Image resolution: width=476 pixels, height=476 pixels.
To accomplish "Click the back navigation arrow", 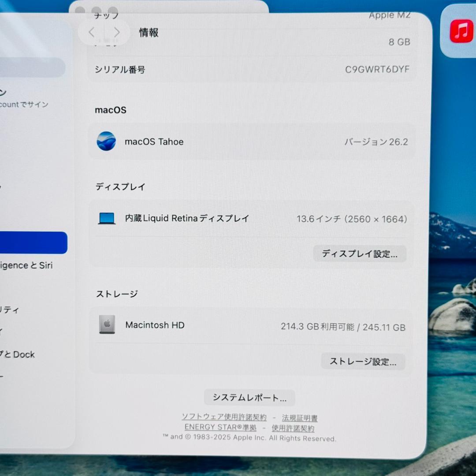I will [x=91, y=32].
